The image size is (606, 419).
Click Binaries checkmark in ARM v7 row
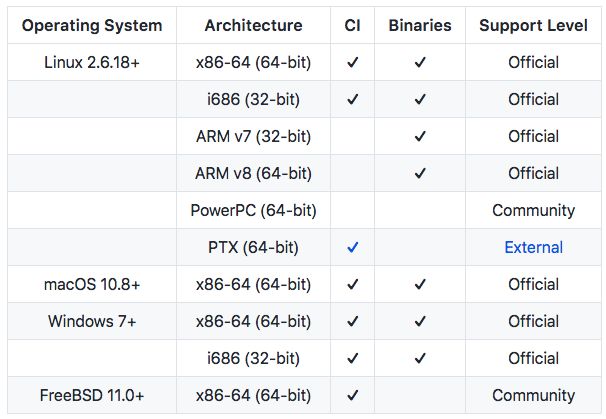tap(420, 136)
